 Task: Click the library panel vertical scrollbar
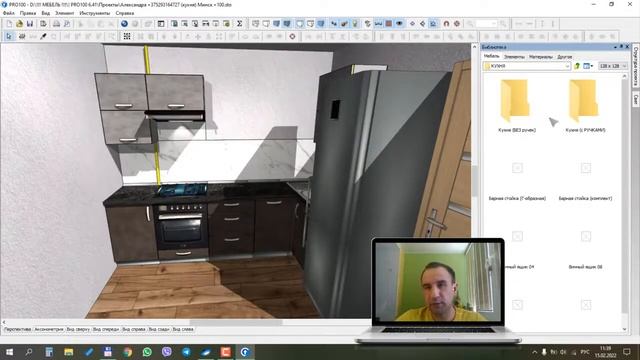(x=624, y=196)
